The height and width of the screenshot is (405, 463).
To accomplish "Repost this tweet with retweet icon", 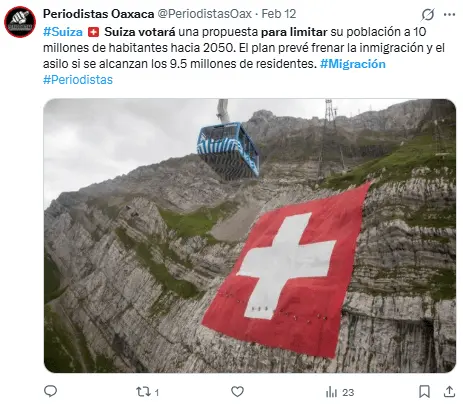I will pyautogui.click(x=143, y=392).
